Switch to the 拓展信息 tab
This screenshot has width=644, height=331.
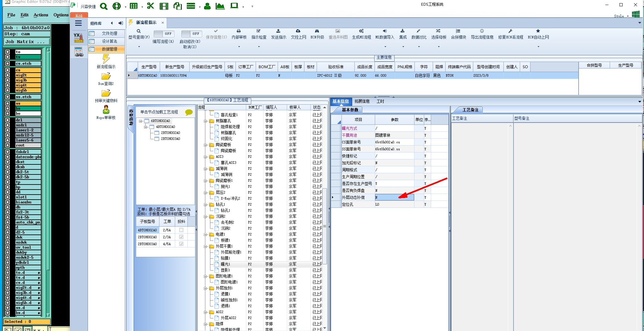(362, 101)
